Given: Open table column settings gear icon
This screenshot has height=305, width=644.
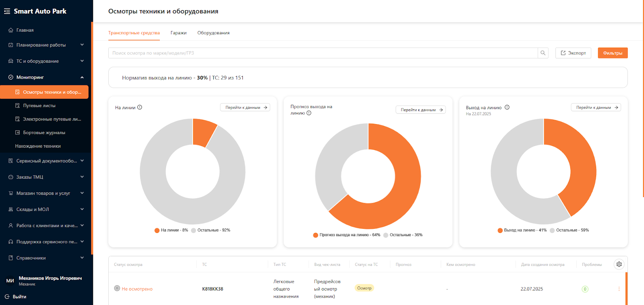Looking at the screenshot, I should click(619, 264).
